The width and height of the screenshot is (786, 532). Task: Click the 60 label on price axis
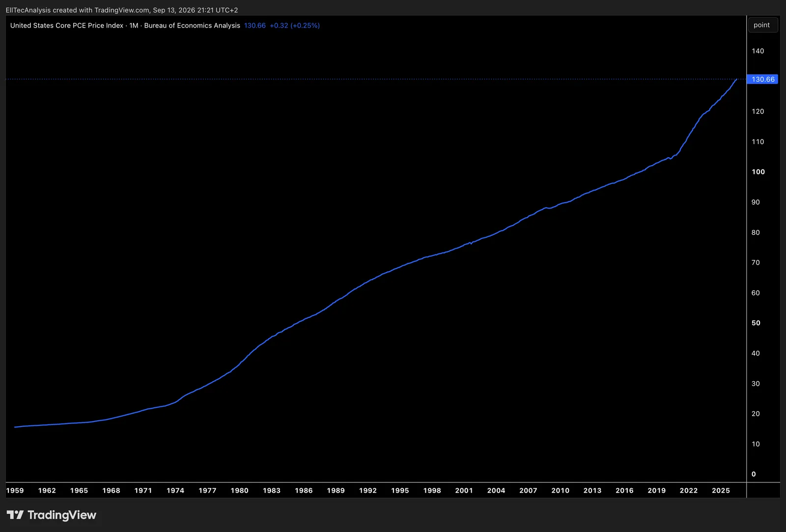pyautogui.click(x=756, y=293)
